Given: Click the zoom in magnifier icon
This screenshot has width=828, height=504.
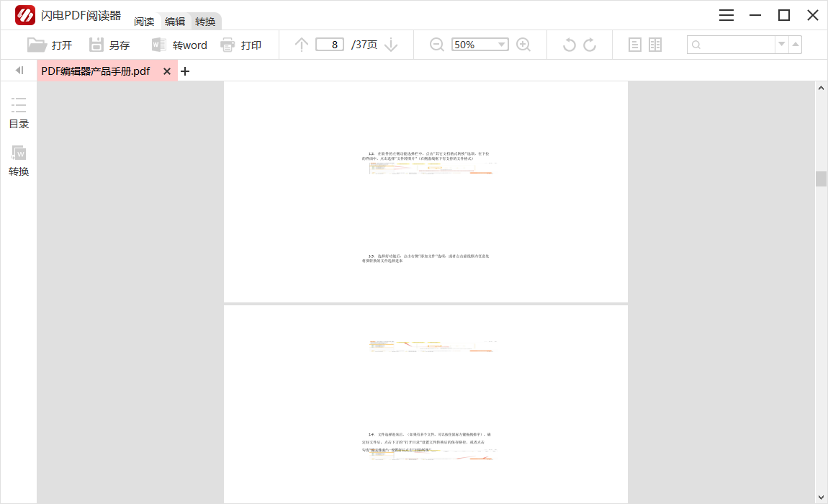Looking at the screenshot, I should 523,45.
